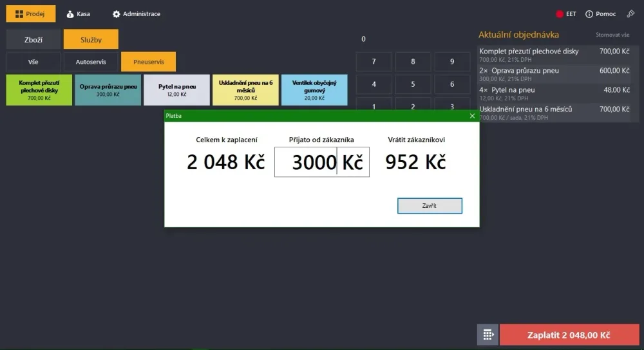Add Pytel na pneu item
The image size is (644, 350).
[176, 90]
